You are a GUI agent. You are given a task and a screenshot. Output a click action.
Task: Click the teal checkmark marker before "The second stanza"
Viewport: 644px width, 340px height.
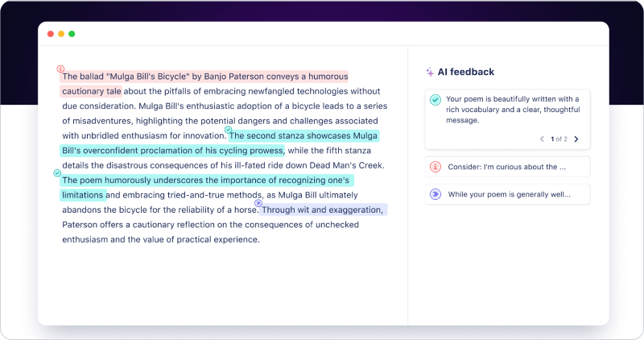(x=228, y=129)
